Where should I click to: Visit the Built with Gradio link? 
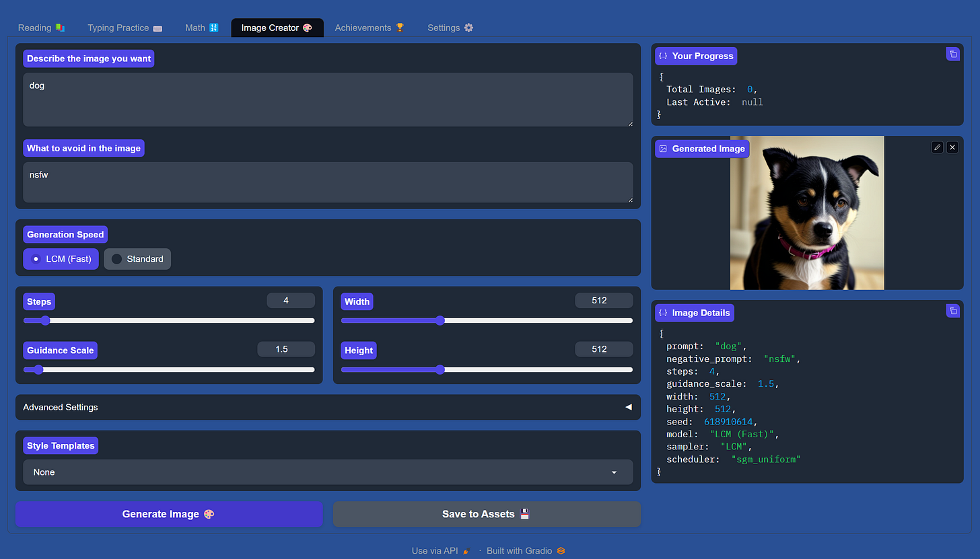click(526, 551)
